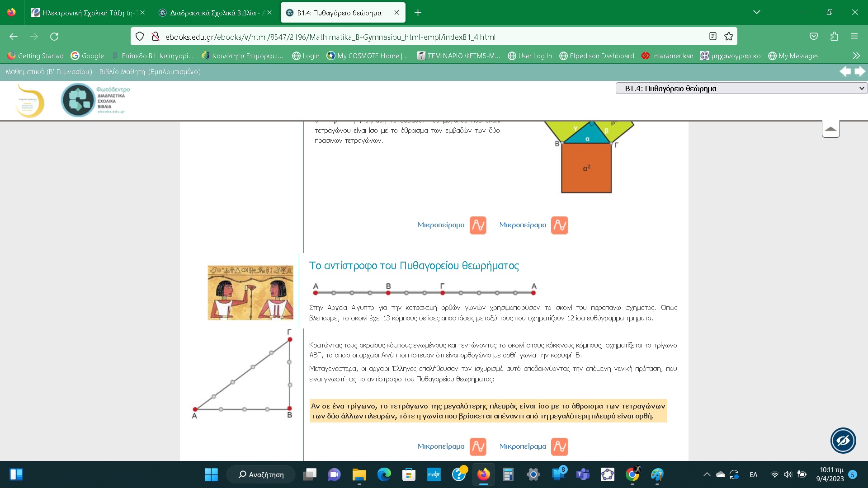This screenshot has width=868, height=488.
Task: Click first Μικροπείραμα link at bottom
Action: pyautogui.click(x=441, y=446)
